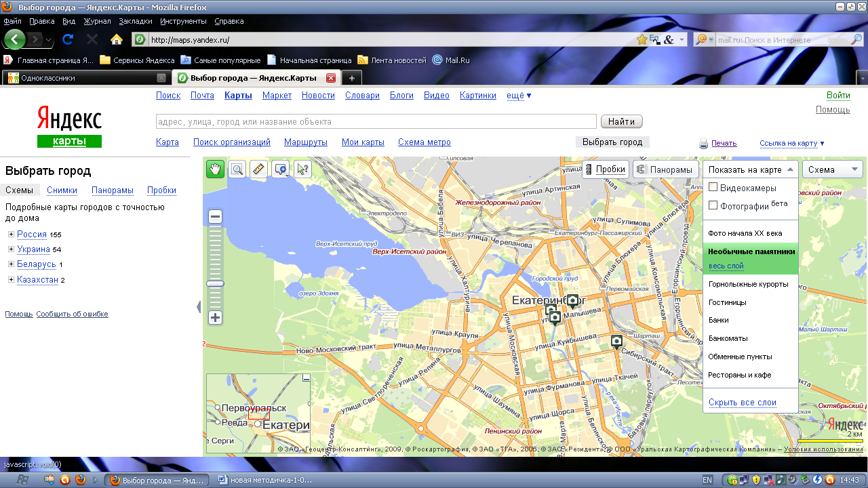The height and width of the screenshot is (488, 868).
Task: Click the Firefox back button
Action: [x=15, y=39]
